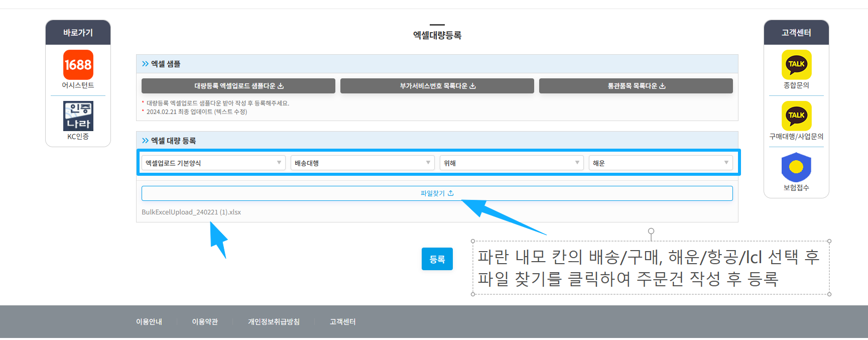This screenshot has width=868, height=340.
Task: Open KakaoTalk 구매대행/사업문의 icon
Action: (x=796, y=116)
